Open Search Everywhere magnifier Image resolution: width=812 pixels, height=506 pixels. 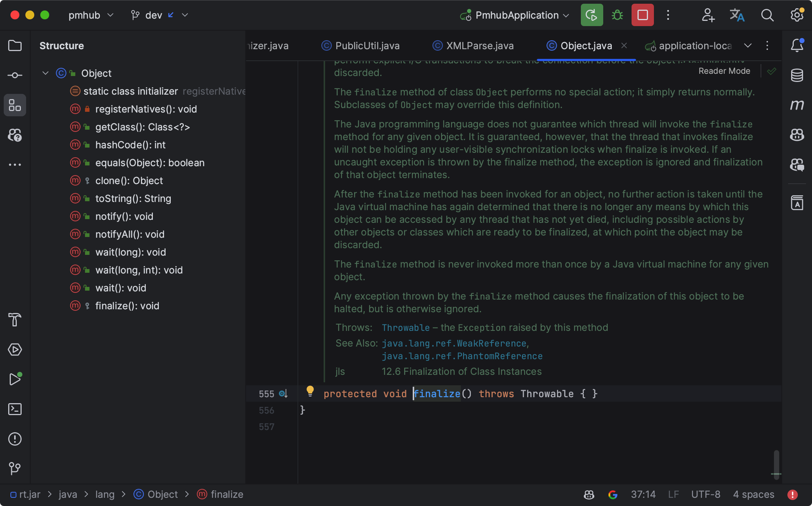(x=767, y=15)
